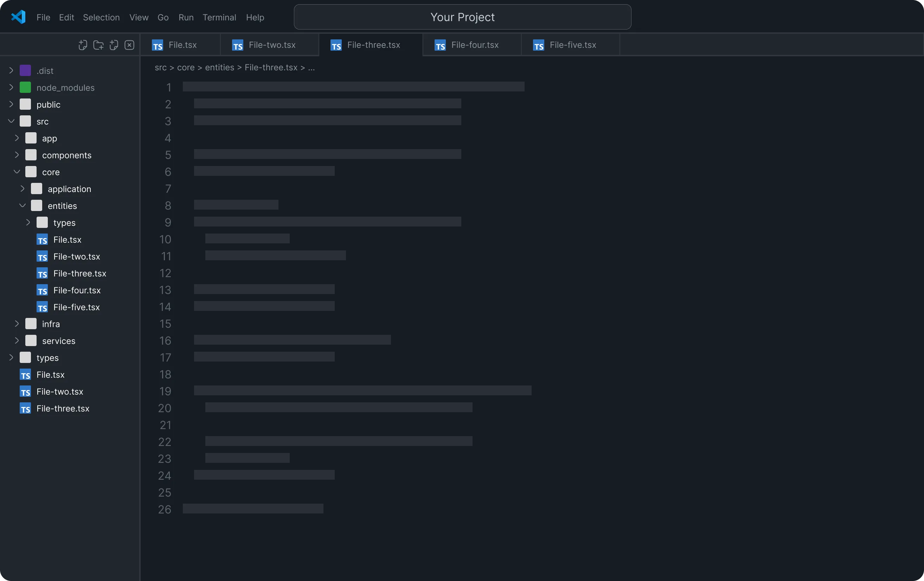The image size is (924, 581).
Task: Expand the app folder chevron
Action: pyautogui.click(x=17, y=138)
